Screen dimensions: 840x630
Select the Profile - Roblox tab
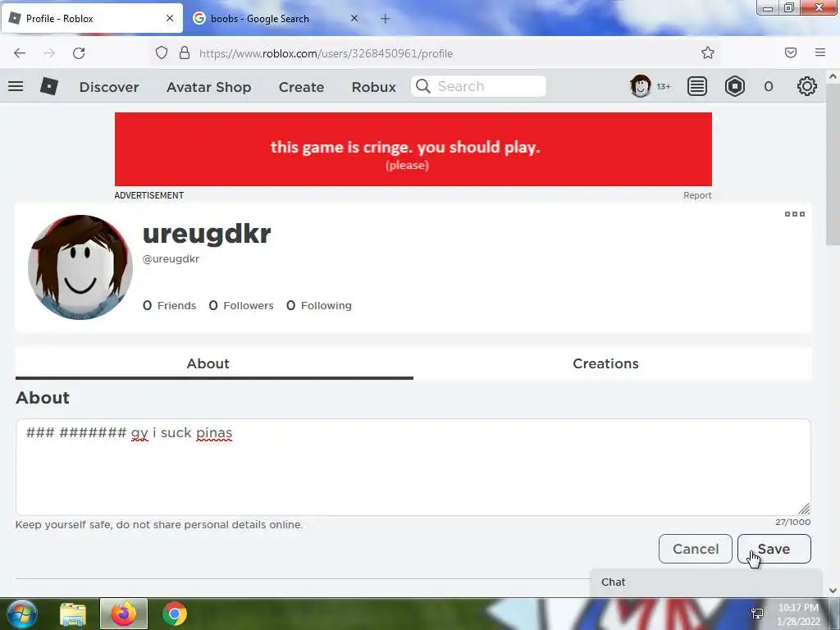click(92, 18)
